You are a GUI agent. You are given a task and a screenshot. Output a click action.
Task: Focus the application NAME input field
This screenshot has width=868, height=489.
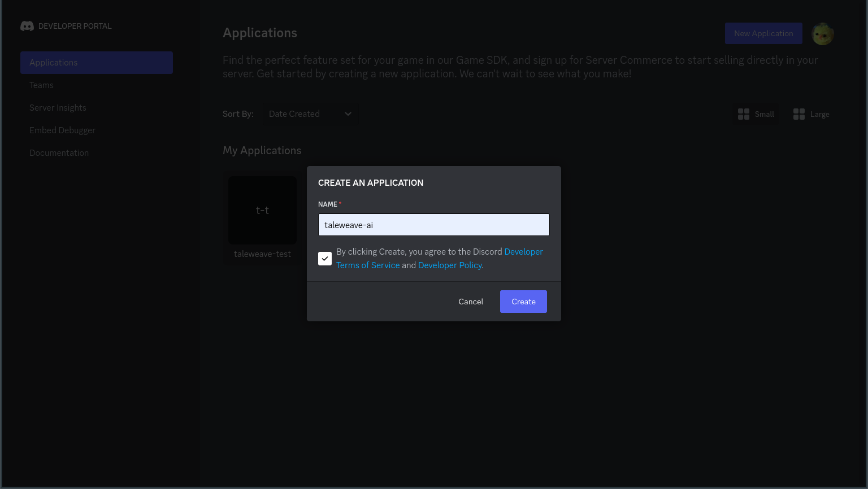click(434, 225)
